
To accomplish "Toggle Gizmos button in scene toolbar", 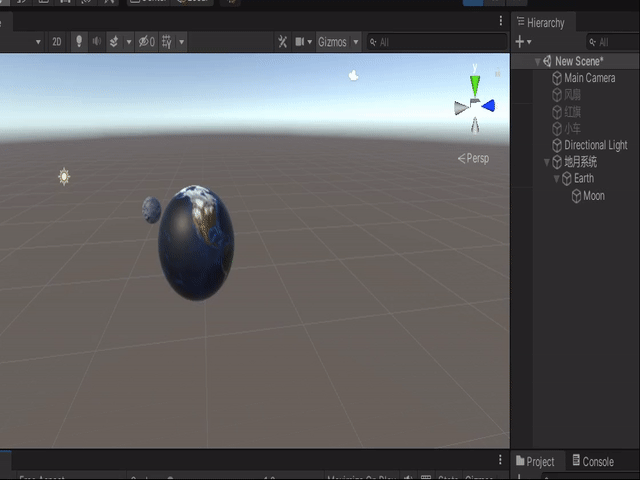I will pyautogui.click(x=332, y=42).
